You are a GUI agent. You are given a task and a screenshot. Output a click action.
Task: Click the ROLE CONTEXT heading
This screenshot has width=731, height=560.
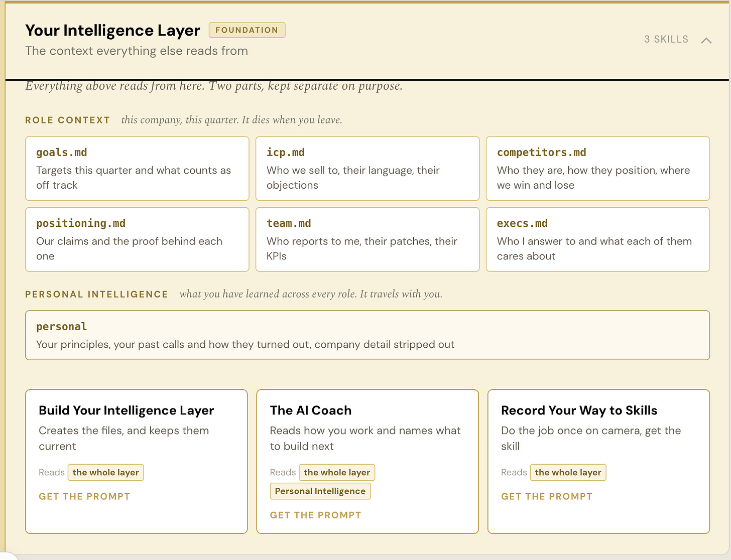(x=68, y=120)
